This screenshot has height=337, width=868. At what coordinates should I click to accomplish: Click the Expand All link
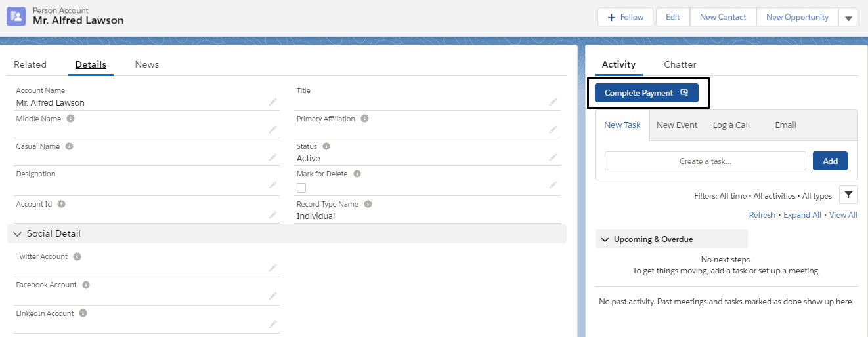point(802,215)
